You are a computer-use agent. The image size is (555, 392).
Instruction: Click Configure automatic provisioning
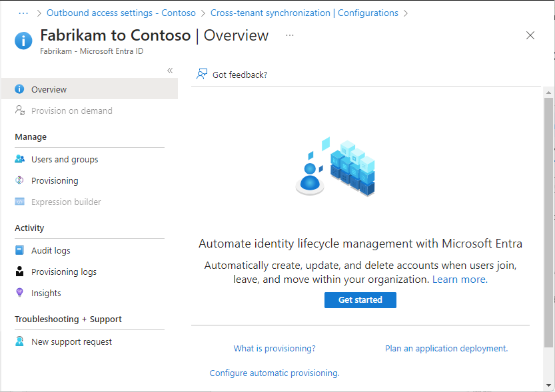click(x=274, y=373)
